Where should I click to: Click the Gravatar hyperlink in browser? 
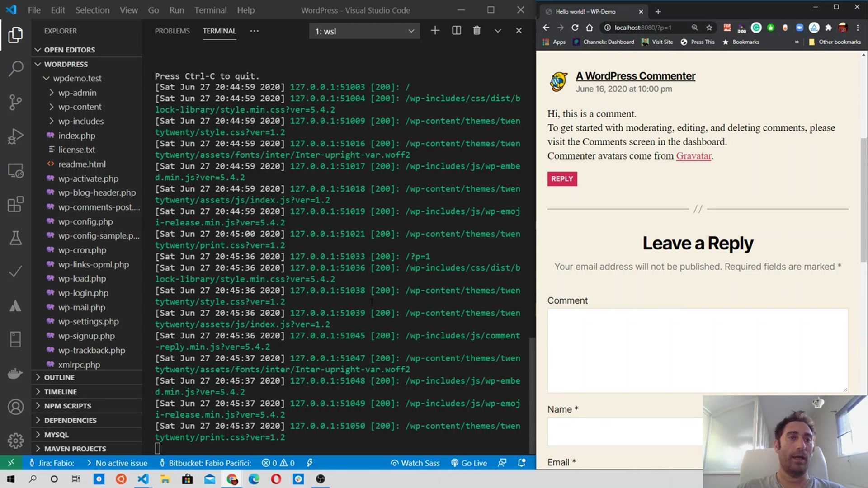[693, 155]
